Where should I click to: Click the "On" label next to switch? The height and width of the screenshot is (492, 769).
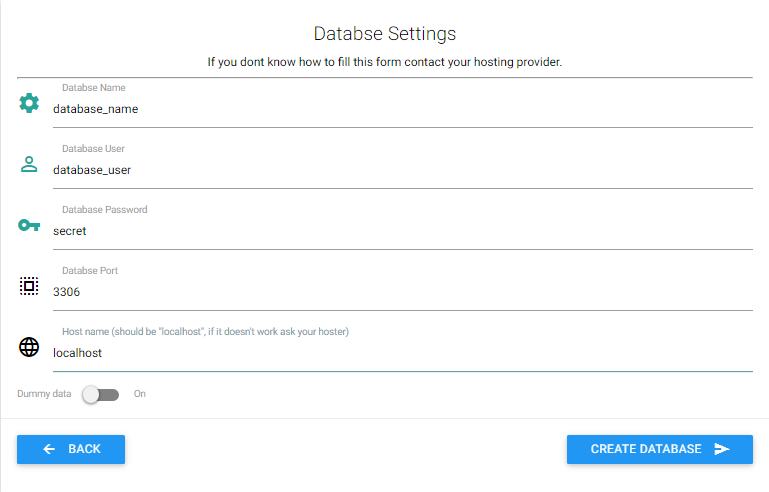pyautogui.click(x=140, y=394)
